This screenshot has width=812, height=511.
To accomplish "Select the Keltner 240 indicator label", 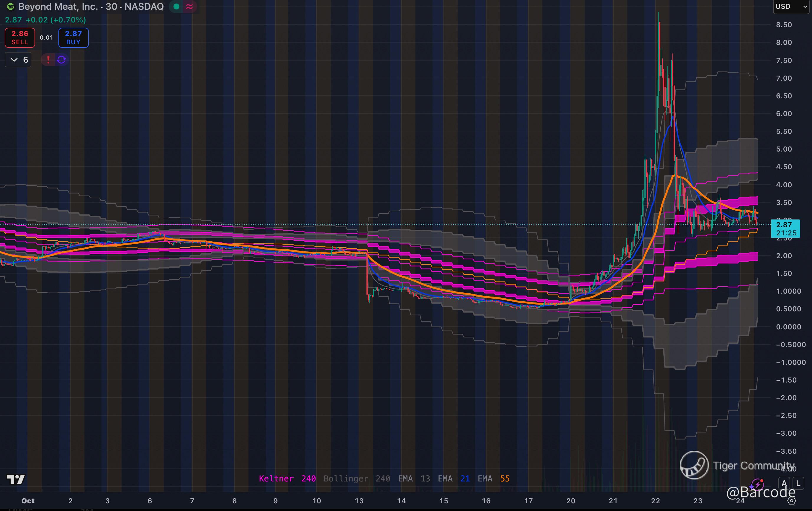I will pyautogui.click(x=287, y=479).
